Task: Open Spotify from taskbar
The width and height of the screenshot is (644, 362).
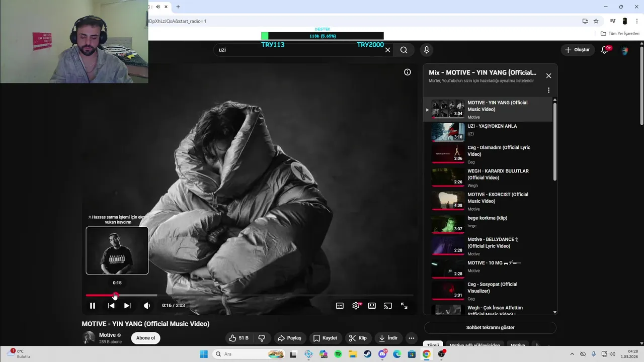Action: tap(338, 354)
